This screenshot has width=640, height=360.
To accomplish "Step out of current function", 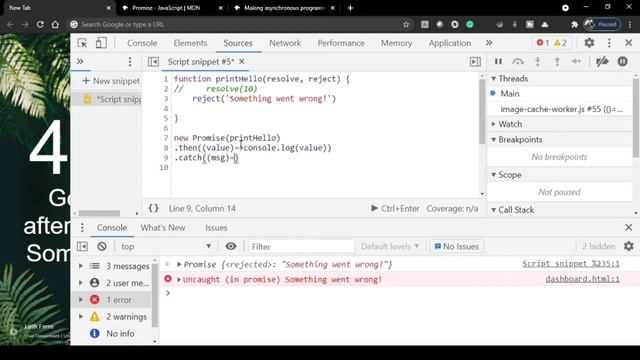I will click(x=557, y=62).
